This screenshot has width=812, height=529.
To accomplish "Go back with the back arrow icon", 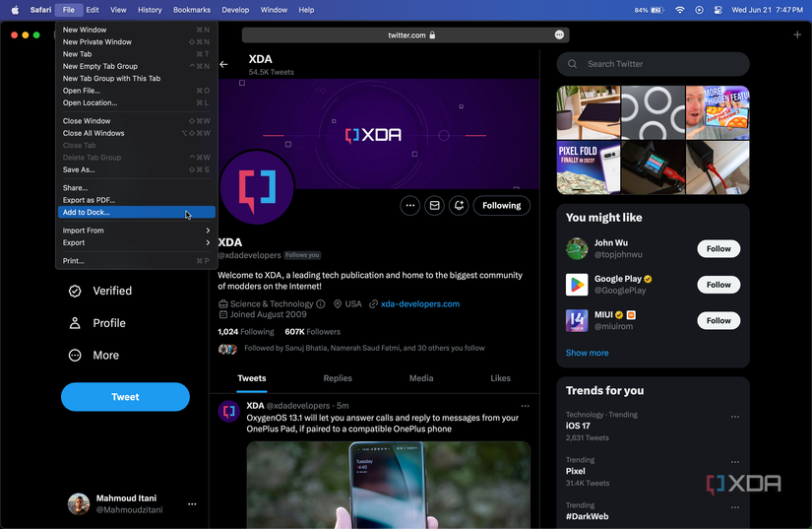I will click(223, 64).
